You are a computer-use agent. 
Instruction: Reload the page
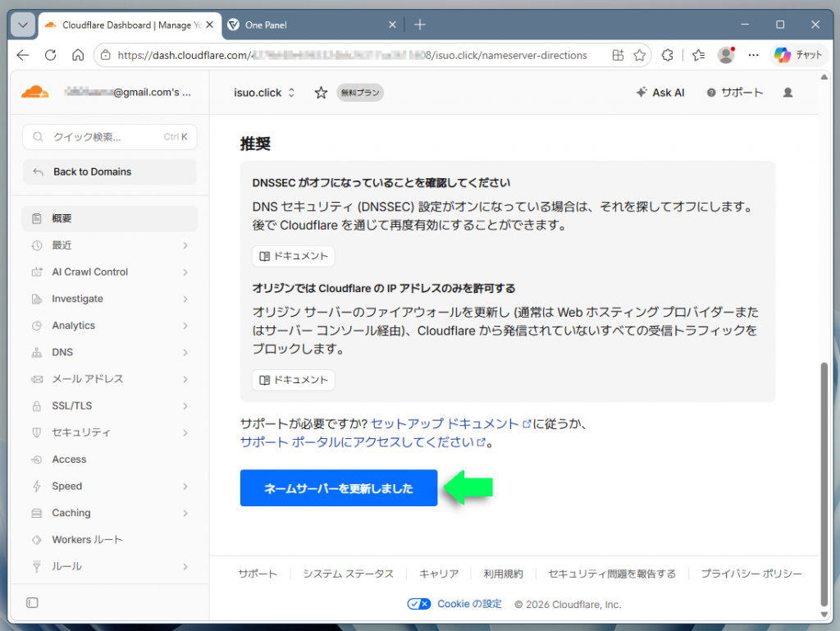pyautogui.click(x=50, y=55)
